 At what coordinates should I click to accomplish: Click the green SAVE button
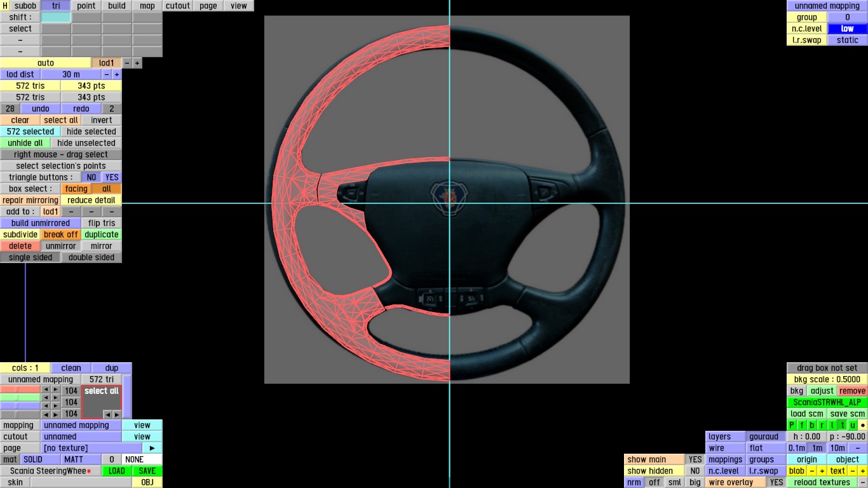[x=147, y=471]
